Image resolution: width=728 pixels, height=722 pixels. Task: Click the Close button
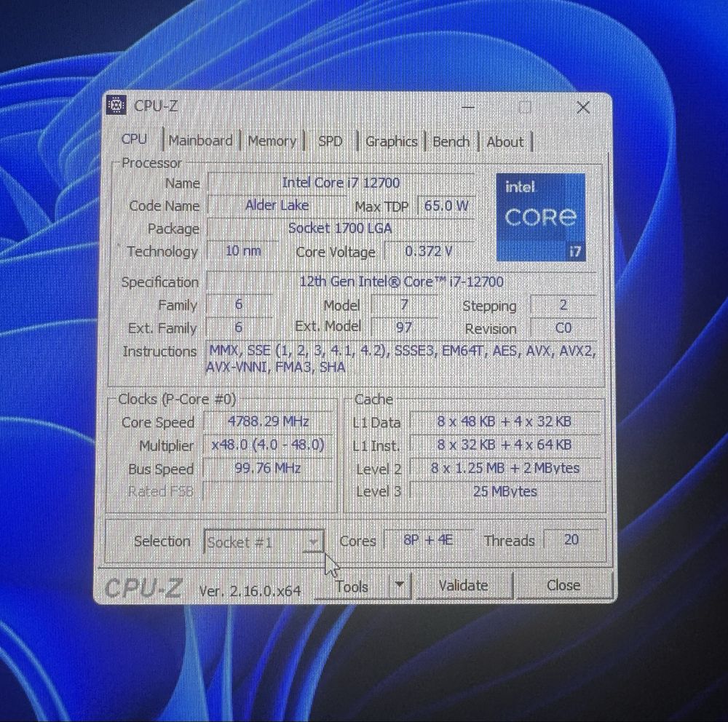[563, 585]
